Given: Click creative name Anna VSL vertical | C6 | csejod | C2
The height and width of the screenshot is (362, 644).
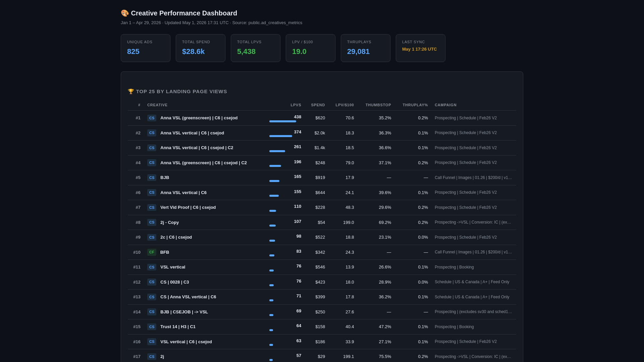Looking at the screenshot, I should coord(197,148).
